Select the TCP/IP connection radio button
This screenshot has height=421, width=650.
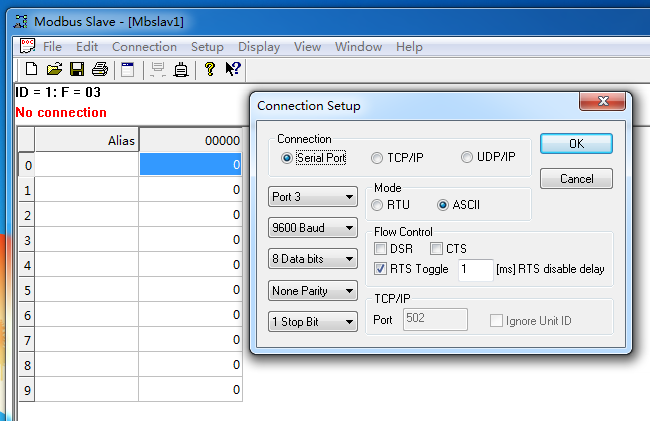click(x=376, y=158)
